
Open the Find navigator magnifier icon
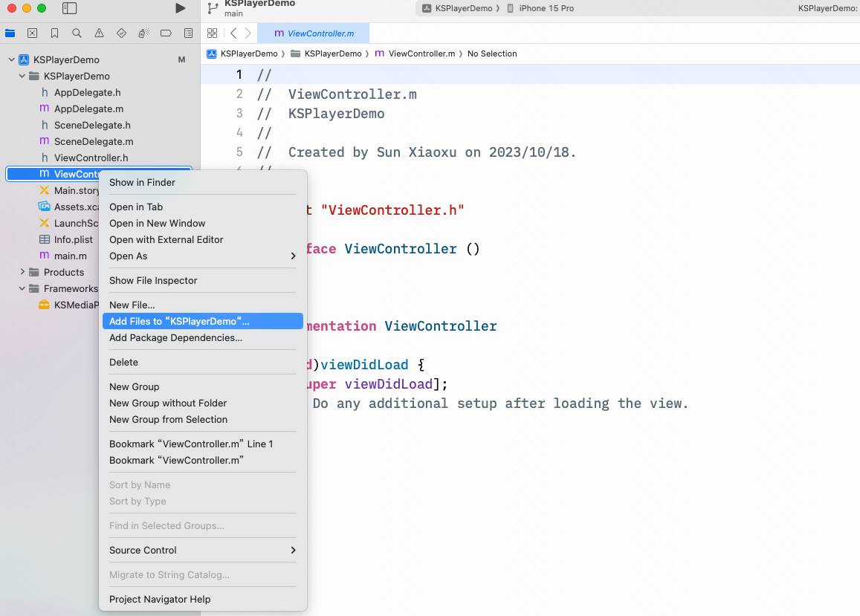click(77, 33)
